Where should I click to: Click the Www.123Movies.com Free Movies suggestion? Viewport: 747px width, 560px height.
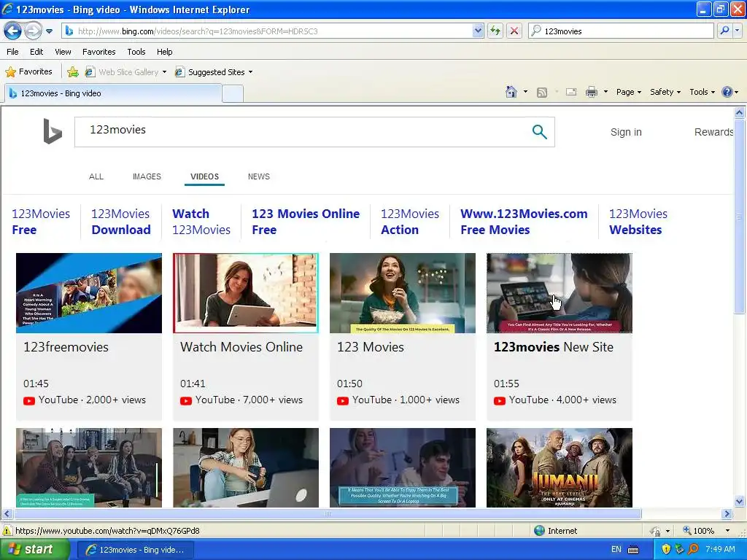coord(524,222)
